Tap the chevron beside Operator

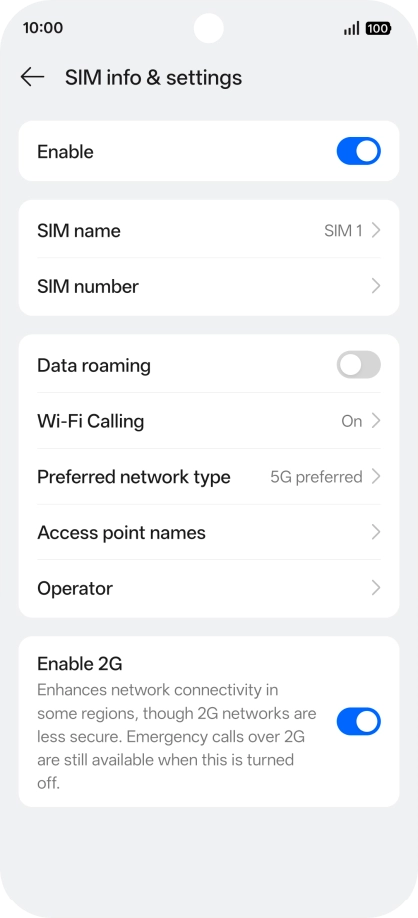[x=376, y=588]
